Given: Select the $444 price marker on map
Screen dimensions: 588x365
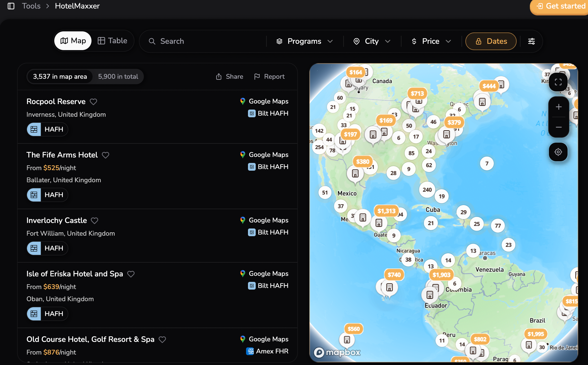Looking at the screenshot, I should (x=489, y=86).
